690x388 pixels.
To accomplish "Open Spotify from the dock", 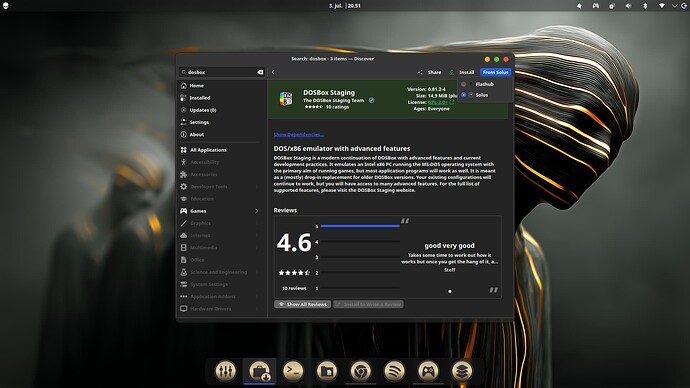I will (394, 371).
